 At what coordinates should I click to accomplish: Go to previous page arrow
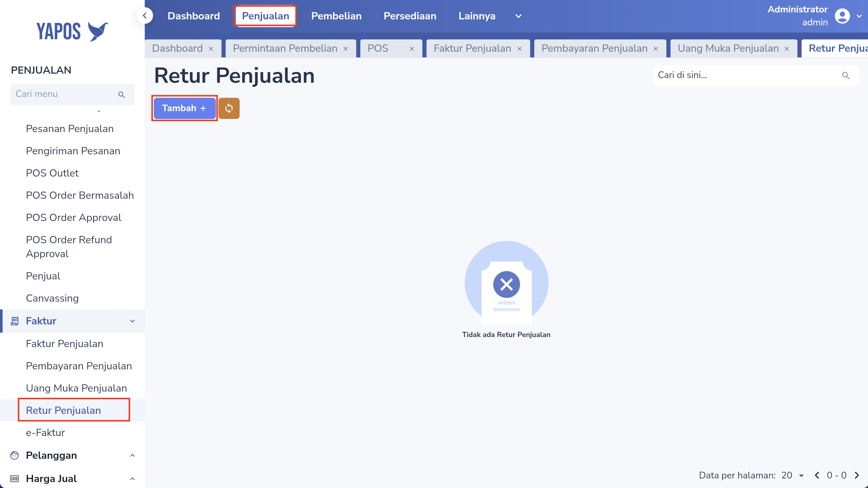click(817, 475)
